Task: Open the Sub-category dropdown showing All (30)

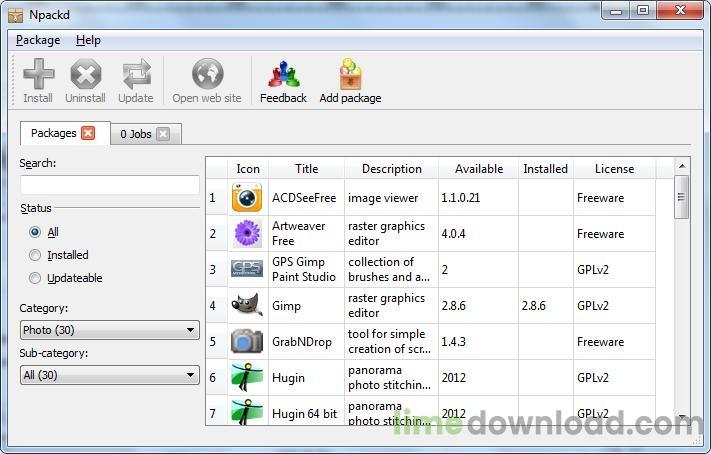Action: pos(110,375)
